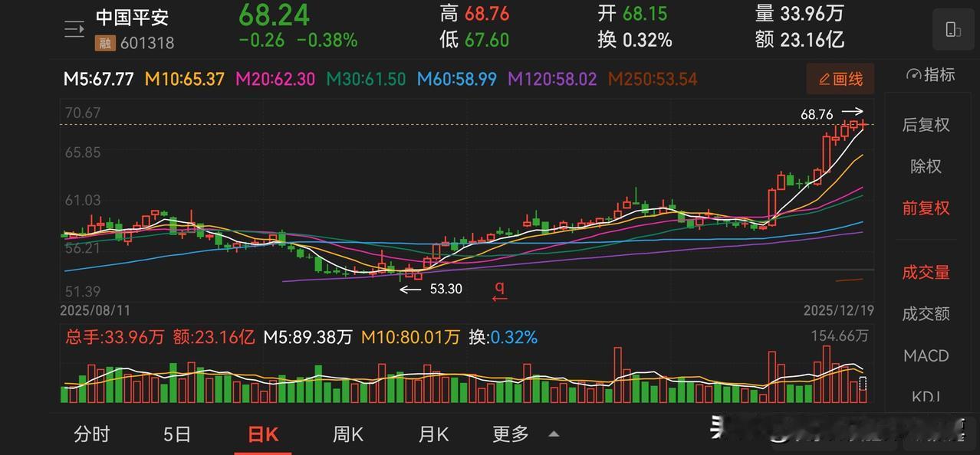Click the M120:58.02 moving average label
This screenshot has height=455, width=980.
coord(552,79)
